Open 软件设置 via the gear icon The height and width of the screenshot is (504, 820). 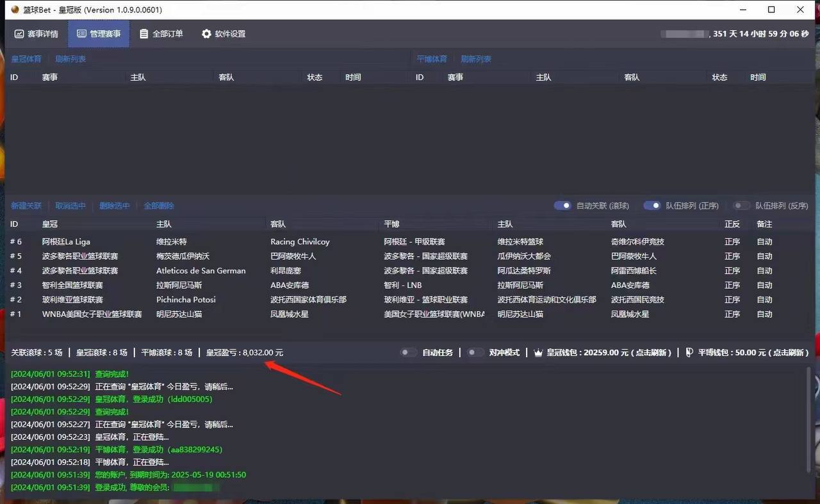(206, 34)
